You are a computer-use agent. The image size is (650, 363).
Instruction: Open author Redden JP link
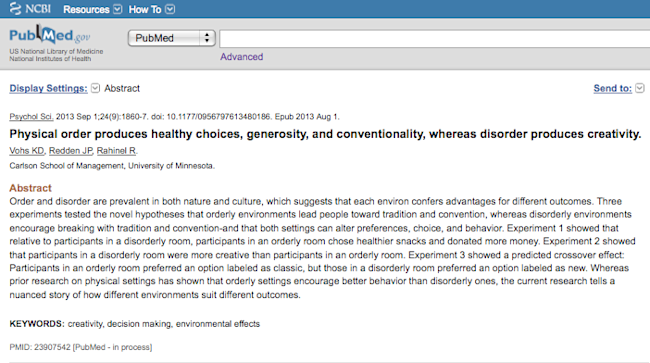[x=70, y=151]
